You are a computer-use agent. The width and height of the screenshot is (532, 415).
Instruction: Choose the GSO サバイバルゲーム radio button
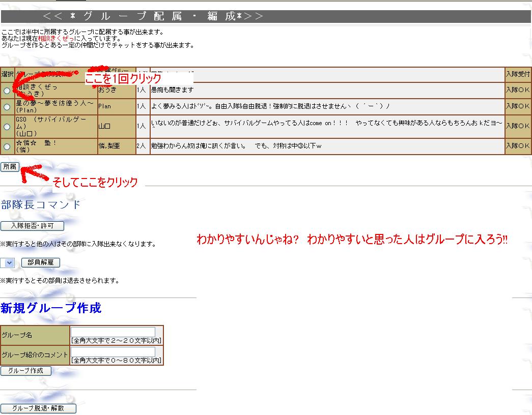click(x=7, y=126)
